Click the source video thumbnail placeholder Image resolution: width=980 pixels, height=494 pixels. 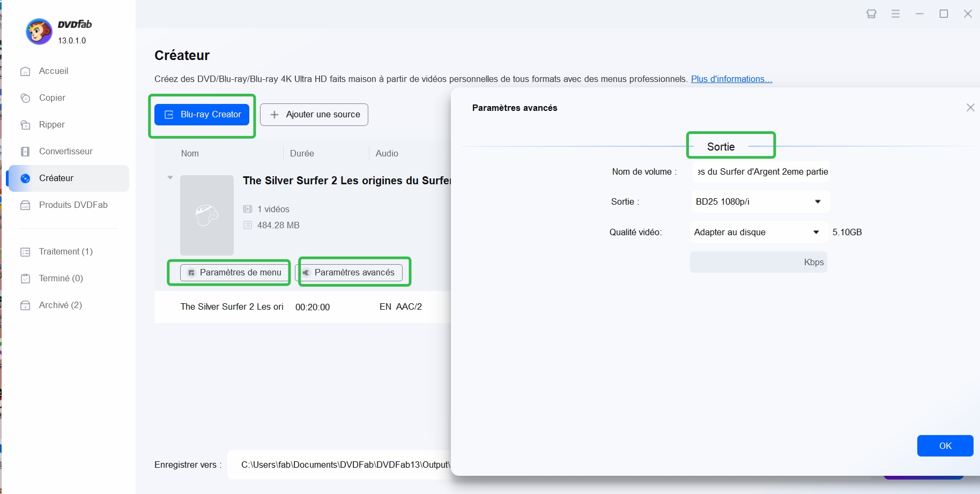pyautogui.click(x=207, y=215)
